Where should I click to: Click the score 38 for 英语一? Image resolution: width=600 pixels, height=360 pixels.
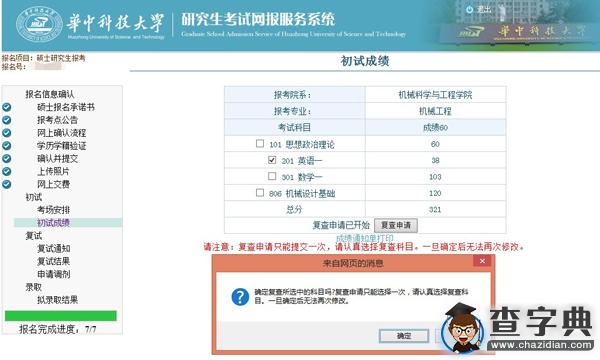click(435, 160)
